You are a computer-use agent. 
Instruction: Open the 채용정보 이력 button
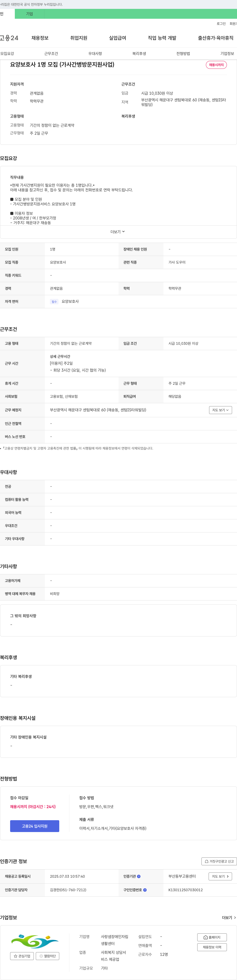point(212,947)
